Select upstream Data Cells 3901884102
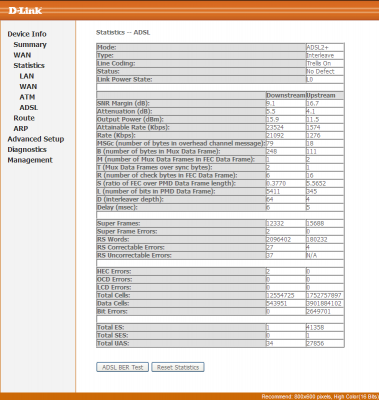This screenshot has width=379, height=400. click(x=324, y=304)
